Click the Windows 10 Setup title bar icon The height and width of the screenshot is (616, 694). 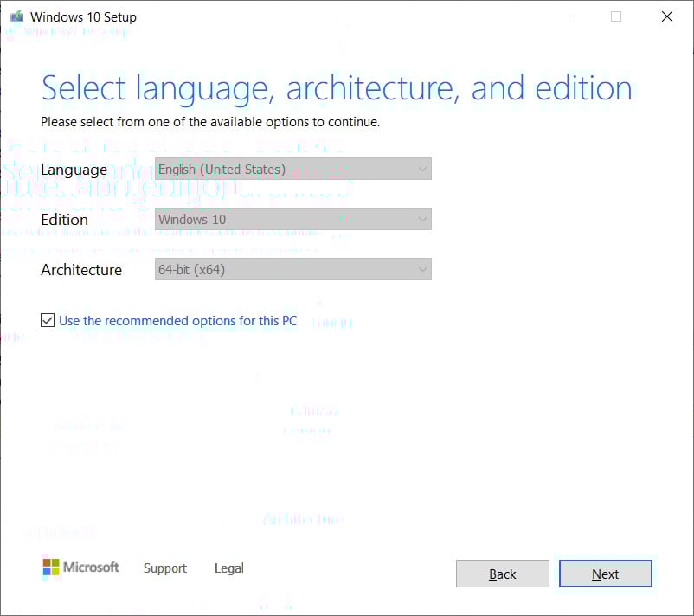click(16, 16)
